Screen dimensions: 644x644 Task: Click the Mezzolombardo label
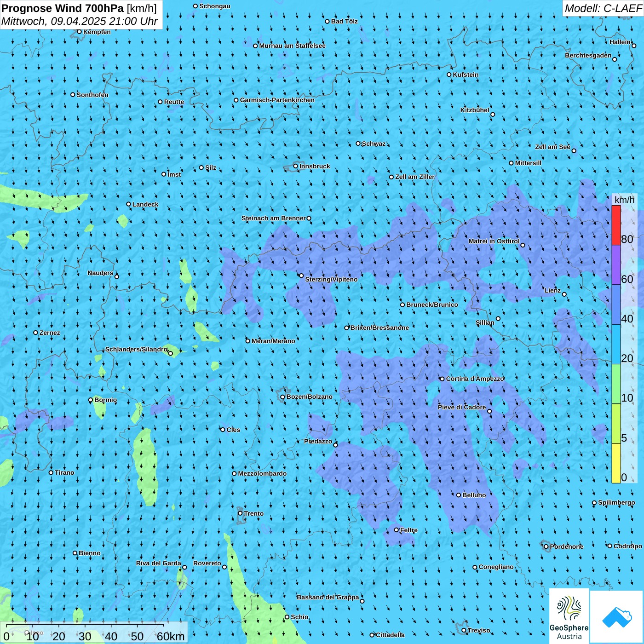262,473
